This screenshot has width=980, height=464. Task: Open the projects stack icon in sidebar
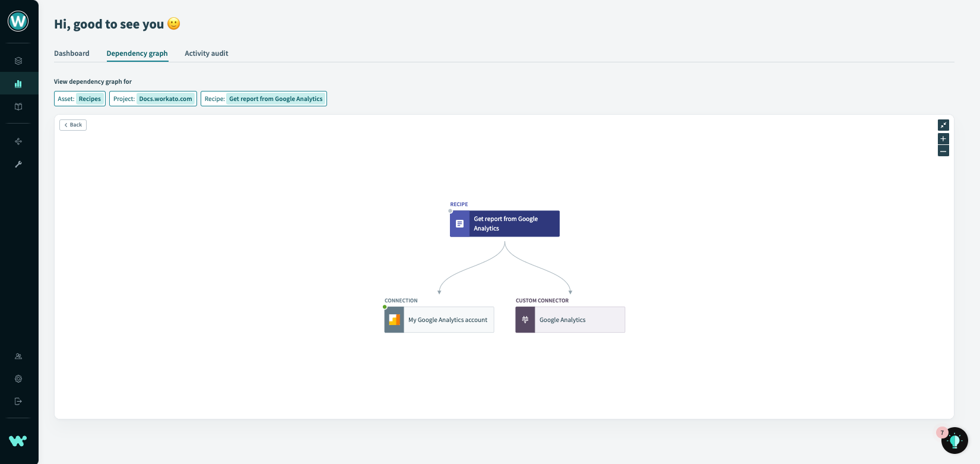18,61
